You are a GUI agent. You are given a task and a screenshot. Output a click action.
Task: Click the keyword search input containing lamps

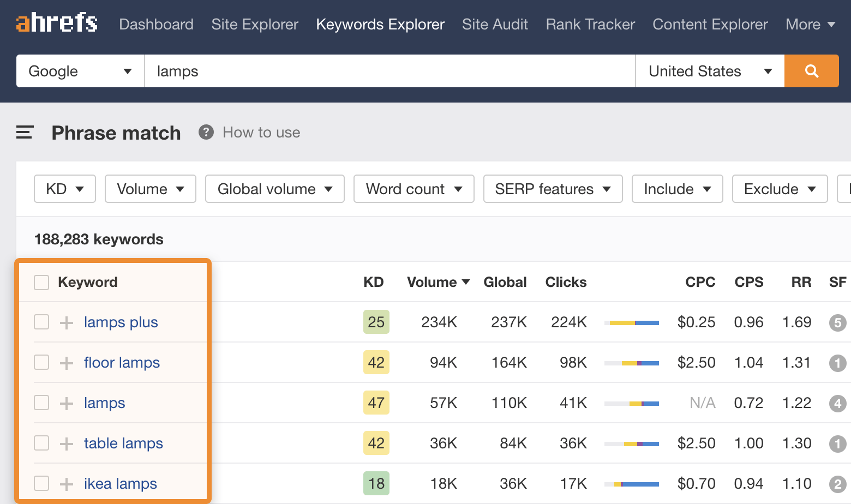[389, 71]
